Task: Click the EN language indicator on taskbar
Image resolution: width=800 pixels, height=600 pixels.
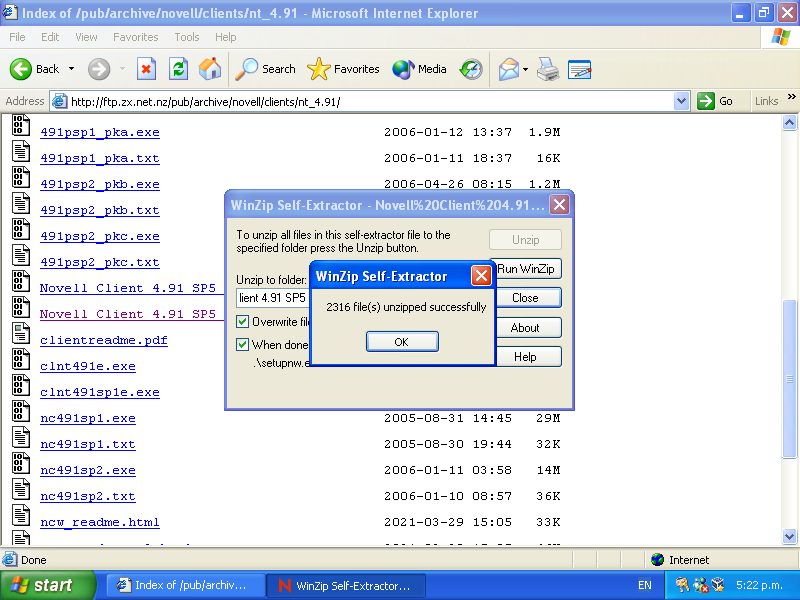Action: point(644,585)
